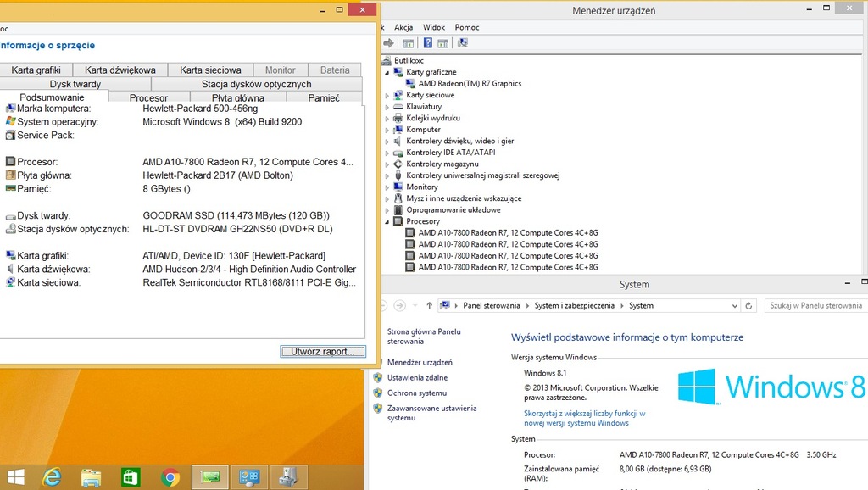The image size is (868, 490).
Task: Expand the Karty sieciowe node
Action: click(x=387, y=96)
